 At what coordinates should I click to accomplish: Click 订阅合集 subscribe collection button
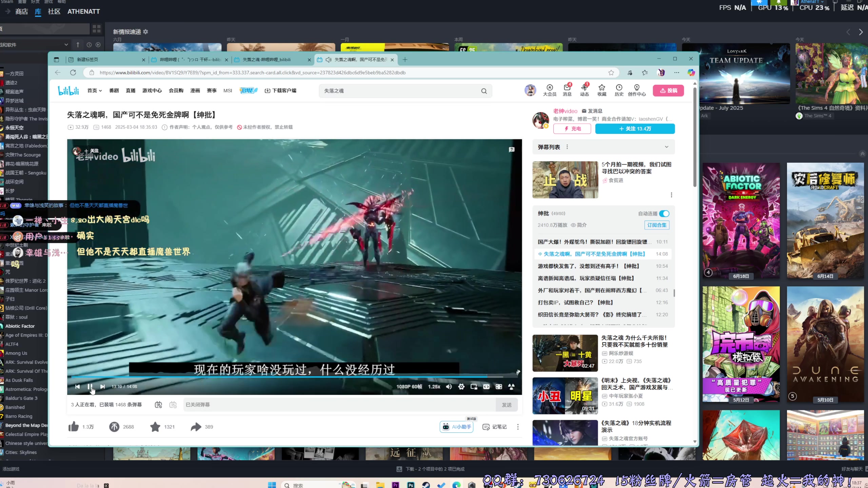[x=657, y=225]
